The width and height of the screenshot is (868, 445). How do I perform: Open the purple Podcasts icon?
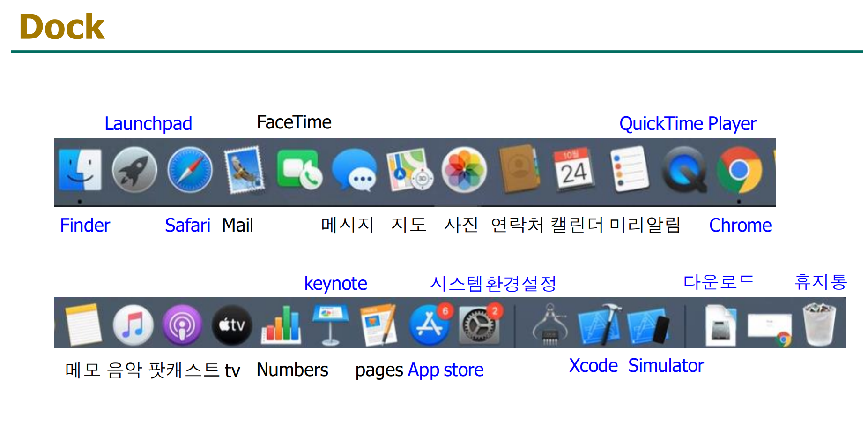pos(182,325)
